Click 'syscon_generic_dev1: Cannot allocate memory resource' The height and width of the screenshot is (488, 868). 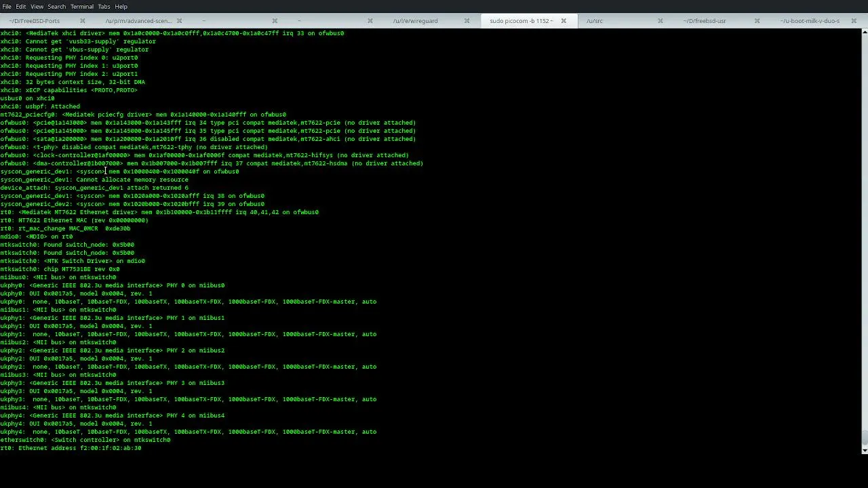pos(94,180)
